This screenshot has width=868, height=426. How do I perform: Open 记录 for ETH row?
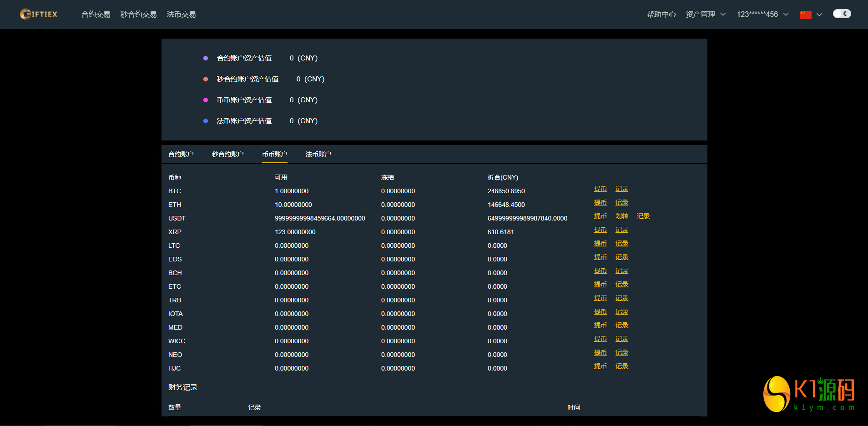click(x=621, y=203)
